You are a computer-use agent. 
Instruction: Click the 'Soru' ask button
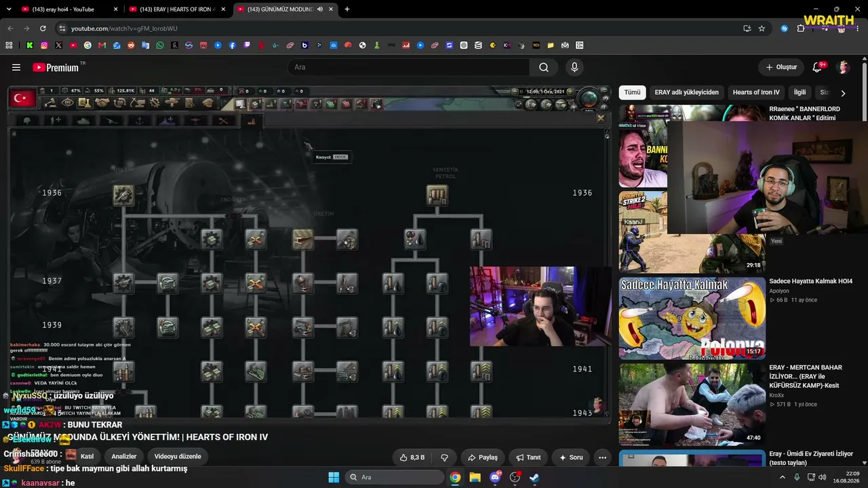570,457
